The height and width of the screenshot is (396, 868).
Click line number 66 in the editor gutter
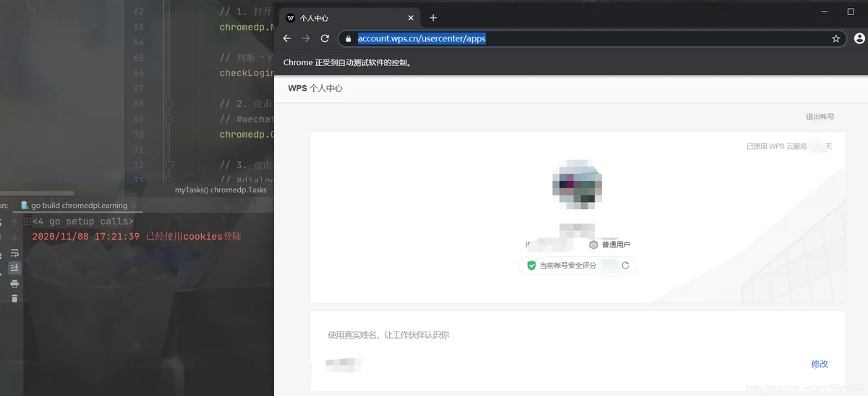point(139,73)
